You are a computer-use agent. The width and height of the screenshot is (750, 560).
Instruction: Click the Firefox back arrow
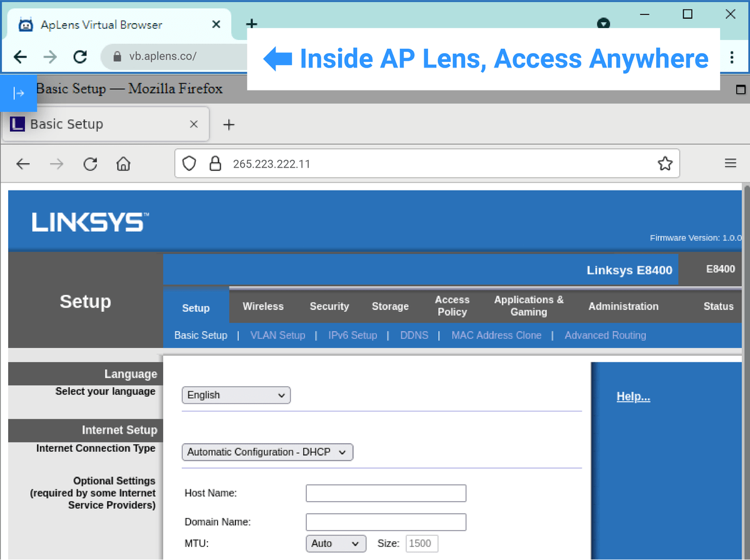(x=23, y=164)
